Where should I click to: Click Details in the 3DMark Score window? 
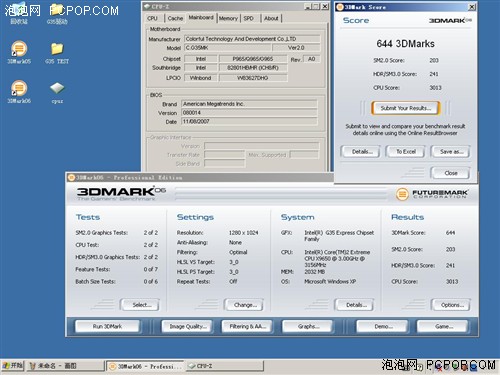360,152
